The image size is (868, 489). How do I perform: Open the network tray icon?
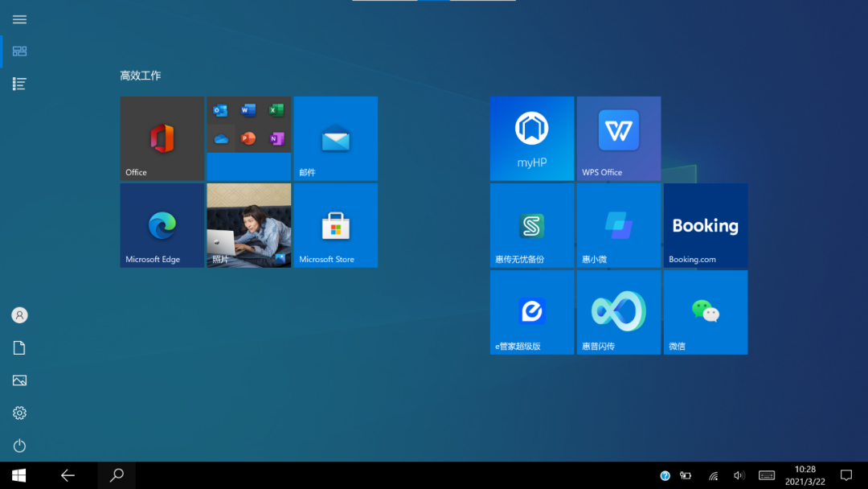(714, 475)
